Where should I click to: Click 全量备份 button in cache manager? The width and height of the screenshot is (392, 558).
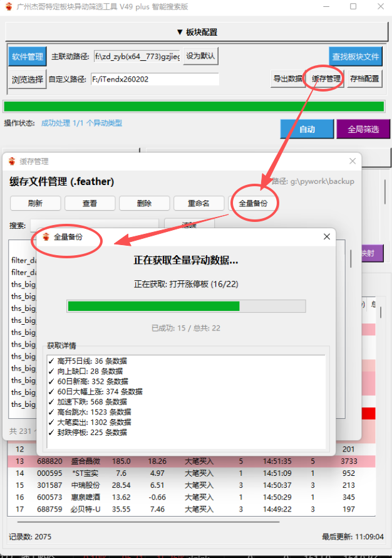tap(253, 203)
